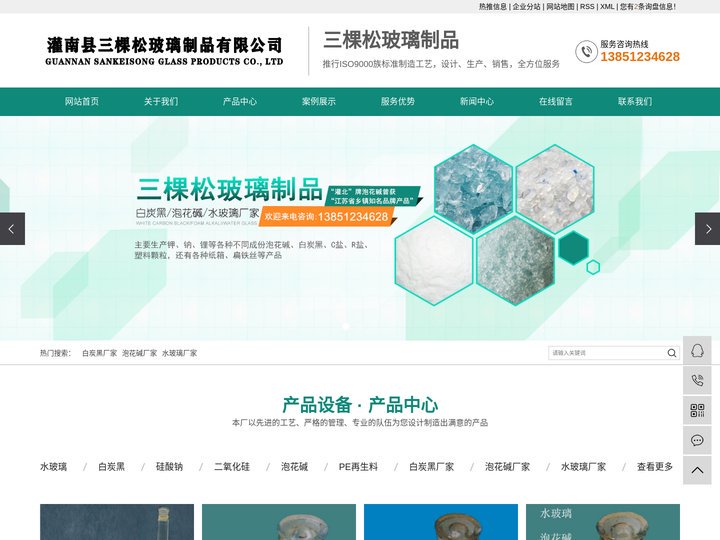Click the QQ chat icon in sidebar

697,350
